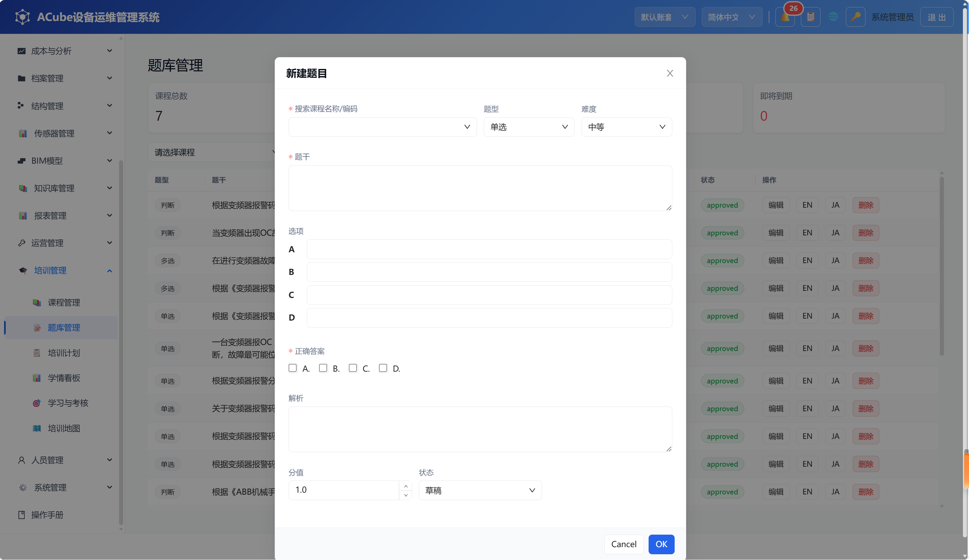Check answer option A. checkbox
The image size is (969, 560).
(293, 368)
